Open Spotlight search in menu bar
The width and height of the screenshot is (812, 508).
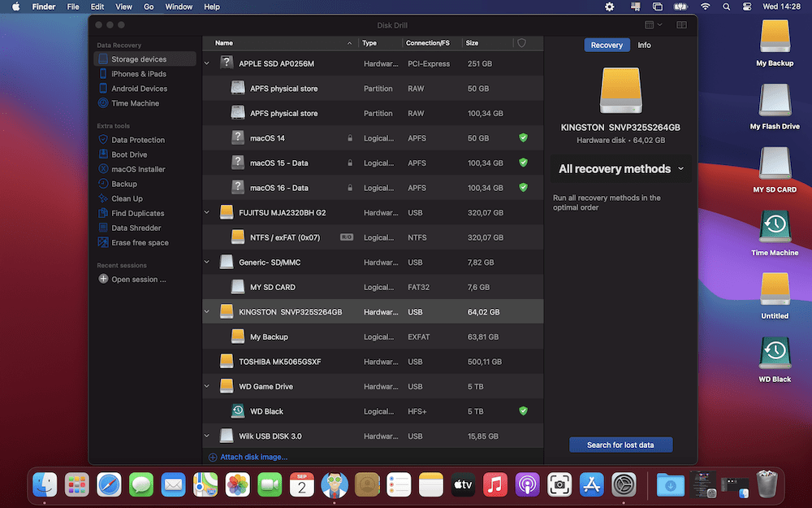727,7
